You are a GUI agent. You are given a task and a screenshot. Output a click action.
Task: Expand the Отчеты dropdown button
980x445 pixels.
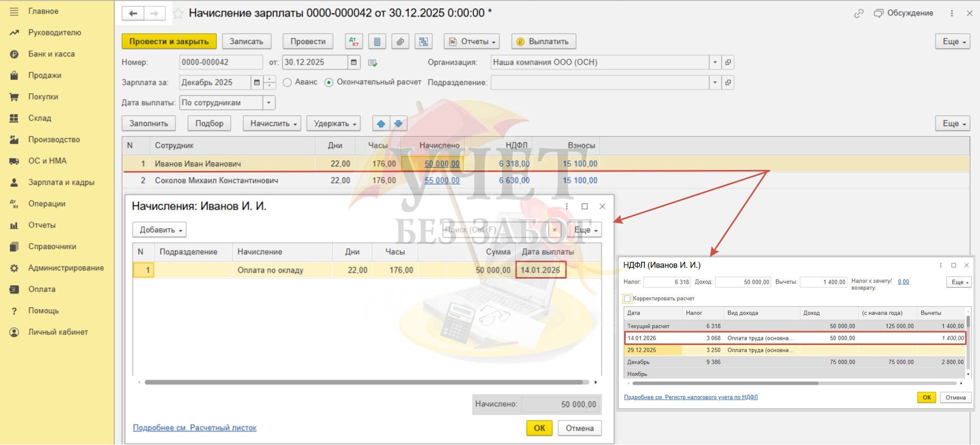point(471,42)
